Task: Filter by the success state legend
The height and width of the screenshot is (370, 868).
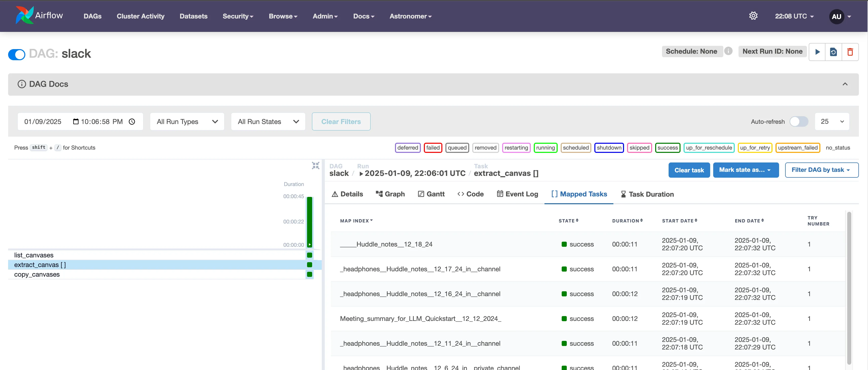Action: [668, 148]
